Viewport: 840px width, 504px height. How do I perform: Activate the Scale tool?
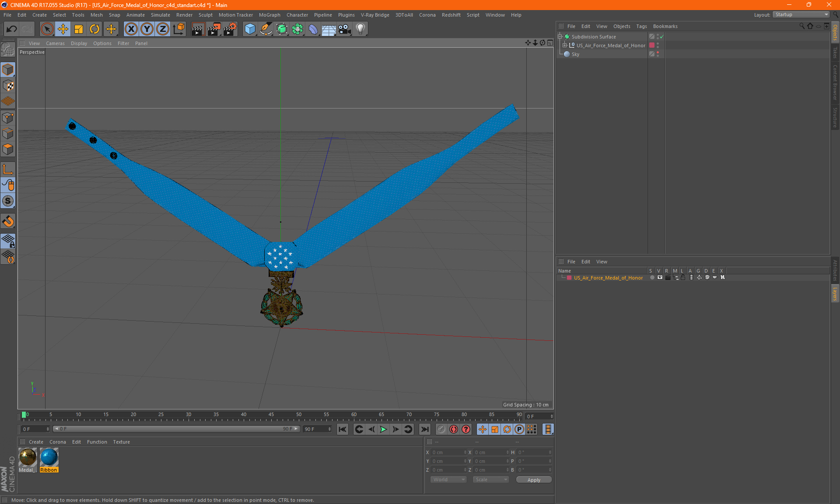[79, 29]
